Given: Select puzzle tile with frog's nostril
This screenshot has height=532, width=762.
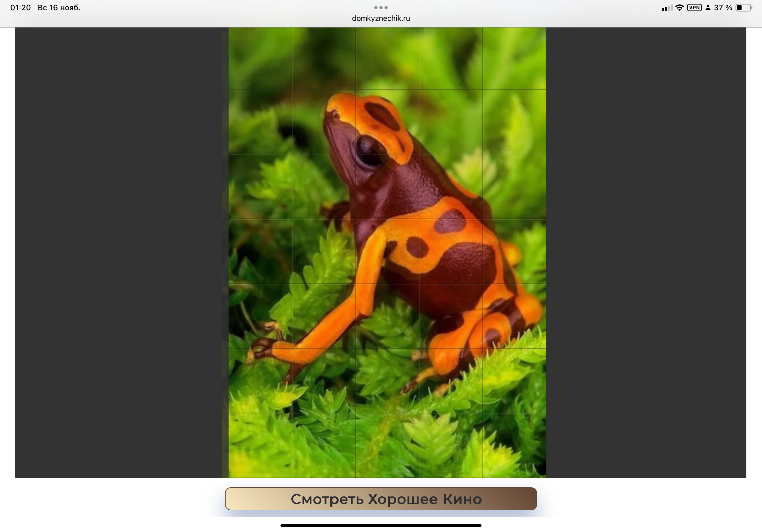Looking at the screenshot, I should coord(324,122).
